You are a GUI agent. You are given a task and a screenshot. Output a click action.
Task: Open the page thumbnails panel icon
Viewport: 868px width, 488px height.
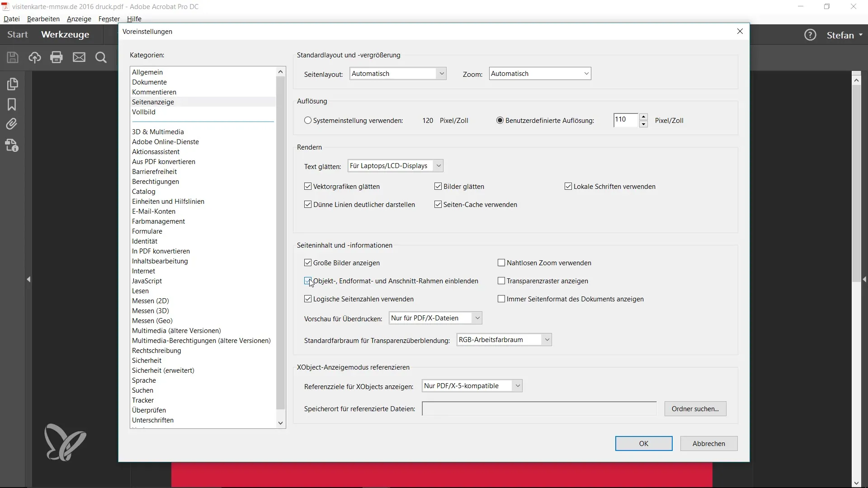coord(12,84)
